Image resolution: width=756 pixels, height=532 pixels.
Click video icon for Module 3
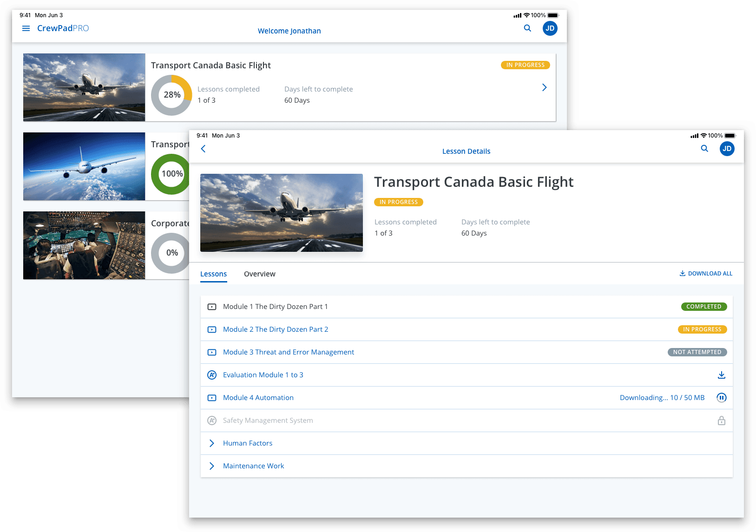212,352
